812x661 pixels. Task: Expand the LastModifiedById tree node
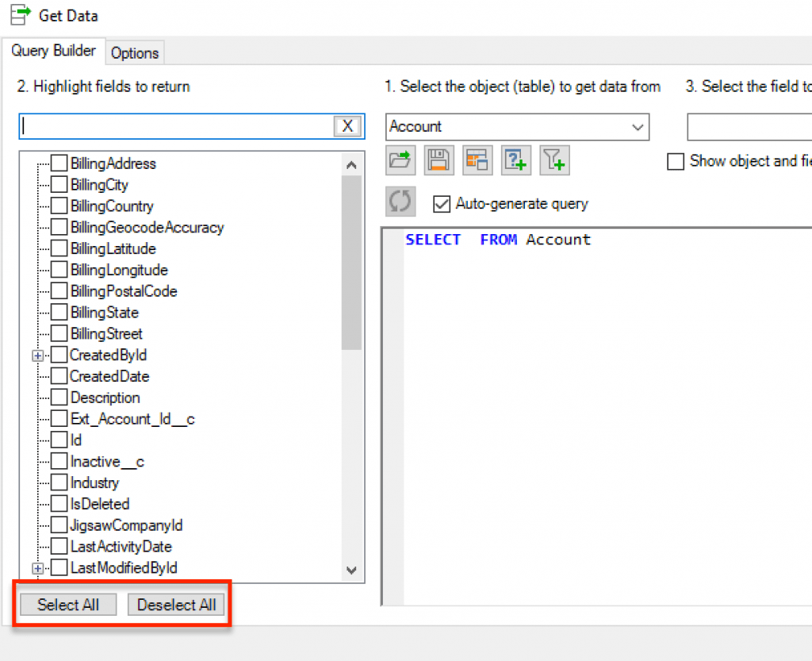point(37,567)
